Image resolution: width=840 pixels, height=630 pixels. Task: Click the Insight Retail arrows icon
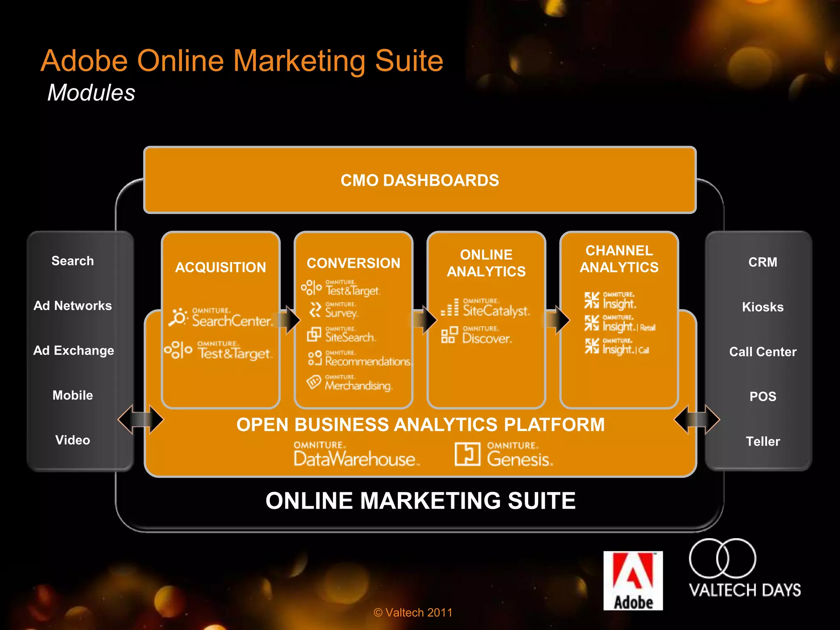592,323
